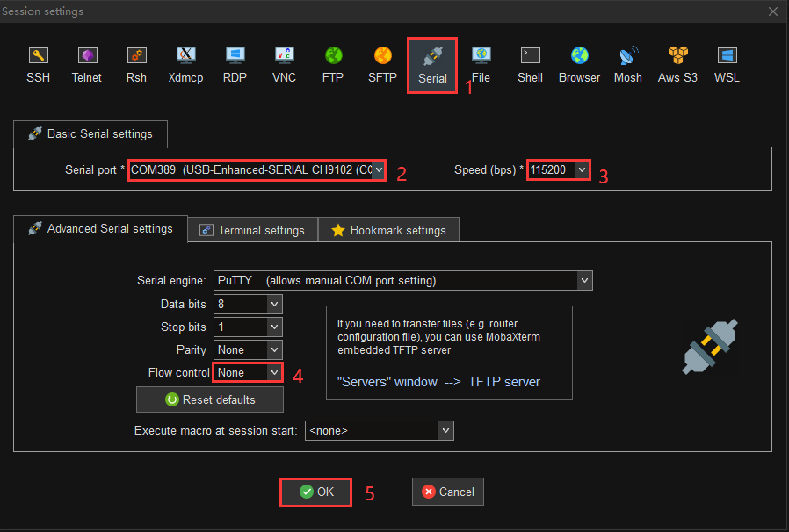
Task: Choose the Telnet session icon
Action: click(87, 64)
